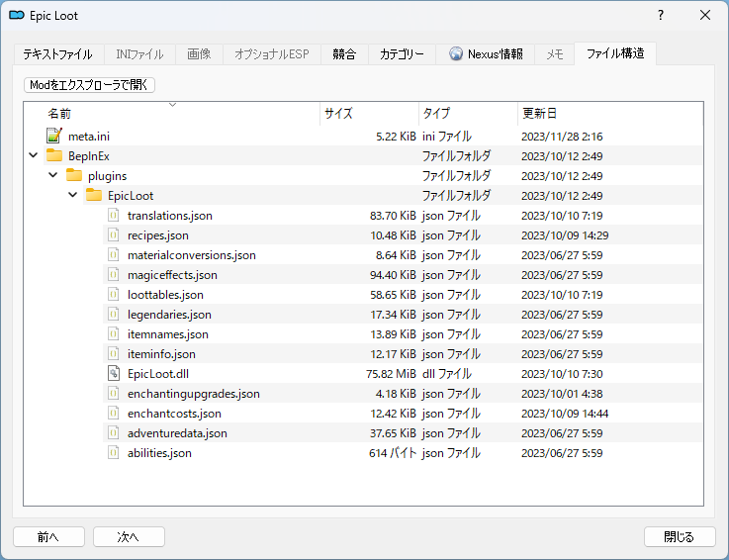Viewport: 729px width, 560px height.
Task: Click the meta.ini notepad file icon
Action: [x=54, y=136]
